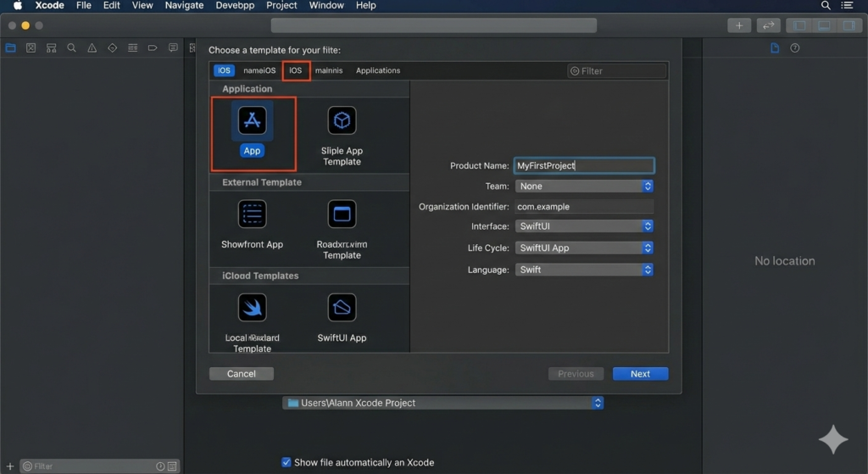
Task: Open the Window menu
Action: click(x=326, y=6)
